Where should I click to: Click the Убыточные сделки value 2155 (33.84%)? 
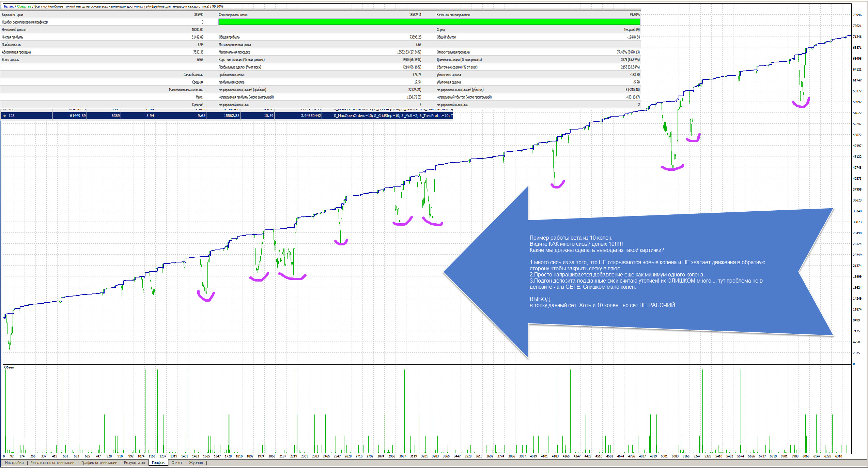click(630, 67)
